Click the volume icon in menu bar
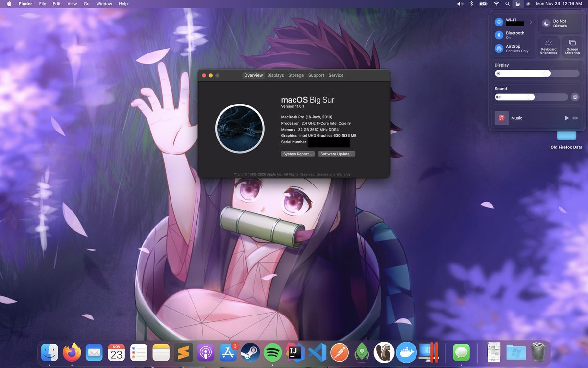 point(460,4)
